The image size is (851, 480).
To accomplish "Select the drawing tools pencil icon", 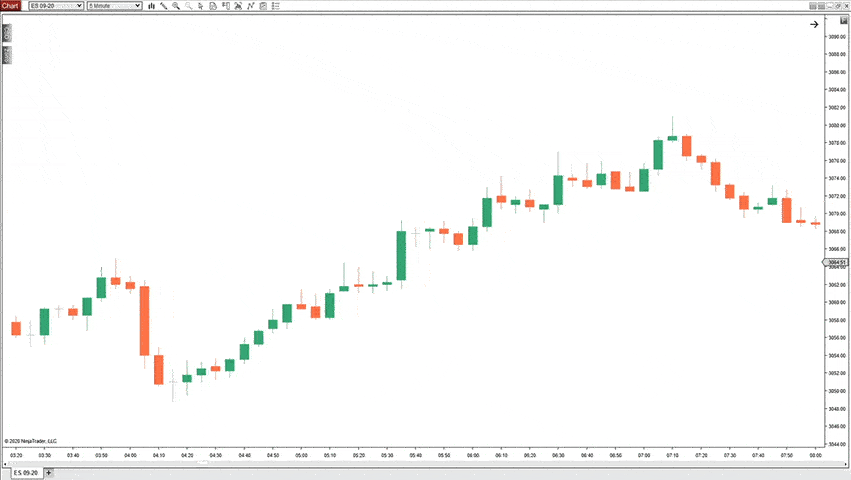I will [x=163, y=6].
